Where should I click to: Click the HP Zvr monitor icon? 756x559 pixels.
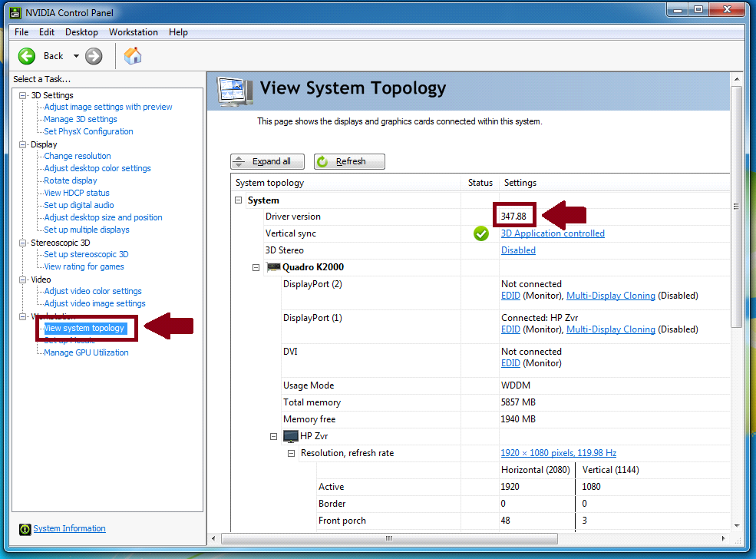point(291,436)
